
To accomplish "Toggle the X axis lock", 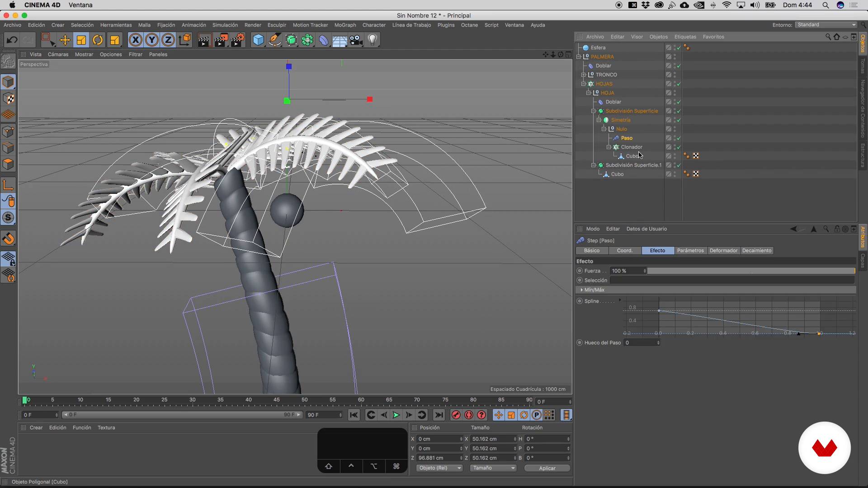I will click(x=135, y=40).
